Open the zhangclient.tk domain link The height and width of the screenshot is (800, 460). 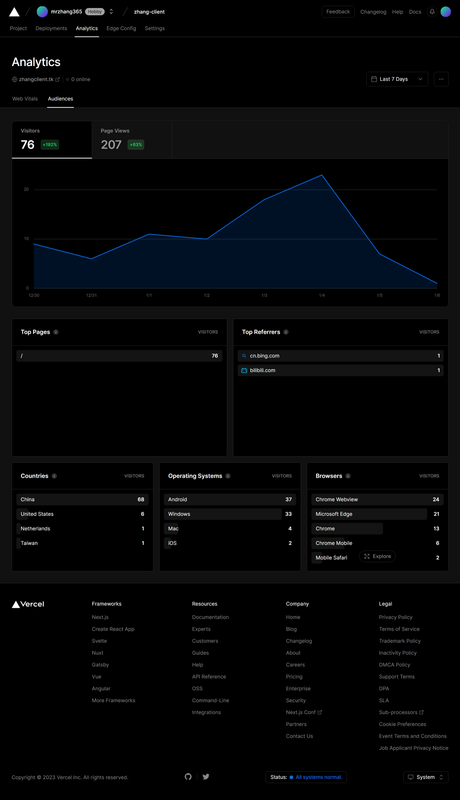click(36, 79)
